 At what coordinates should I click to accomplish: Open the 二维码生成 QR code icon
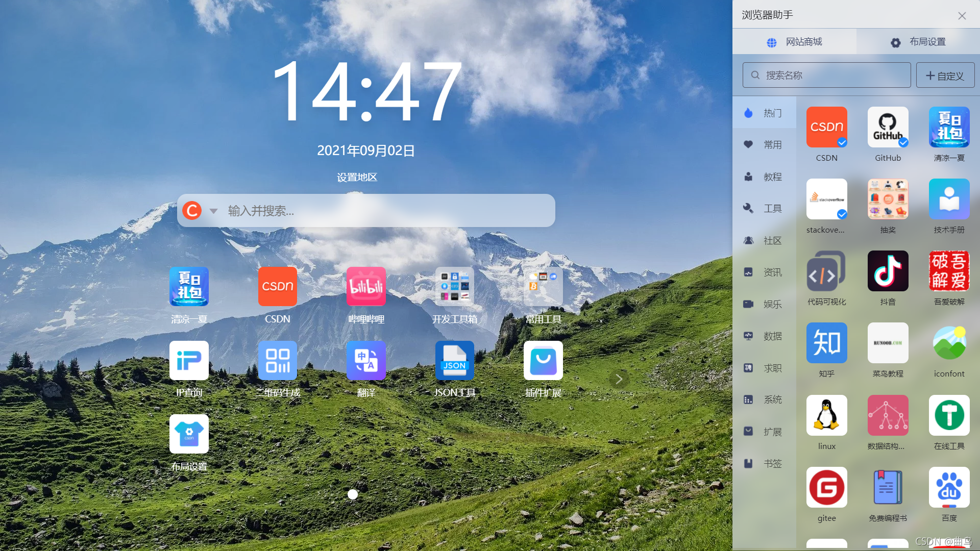pos(277,360)
